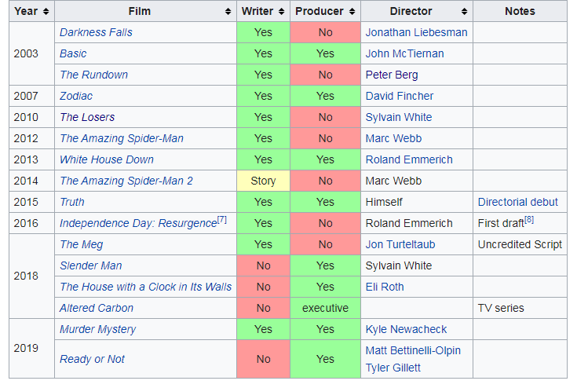Screen dimensions: 588x388
Task: Sort by Producer column sort icon
Action: coord(352,11)
